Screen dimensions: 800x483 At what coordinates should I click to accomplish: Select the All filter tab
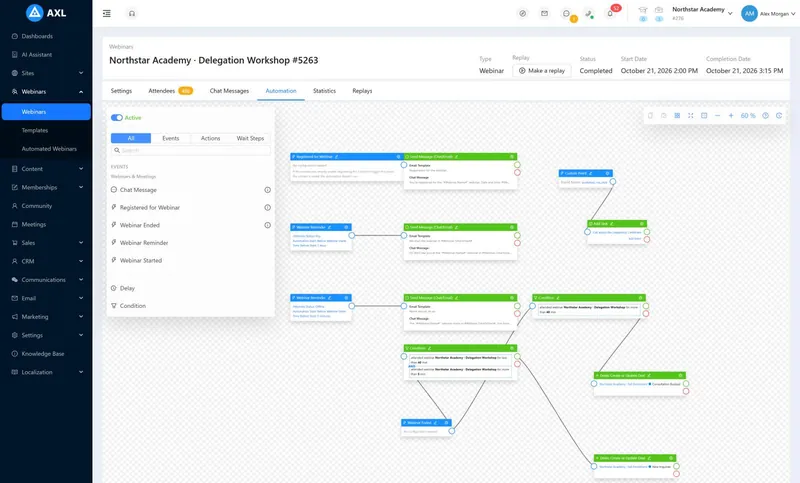click(131, 138)
